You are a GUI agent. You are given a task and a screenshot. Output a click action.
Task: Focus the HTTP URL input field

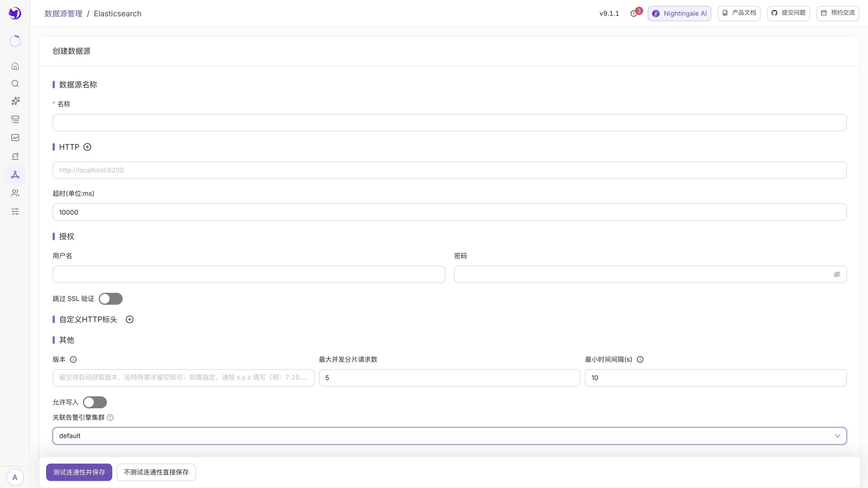click(x=449, y=170)
